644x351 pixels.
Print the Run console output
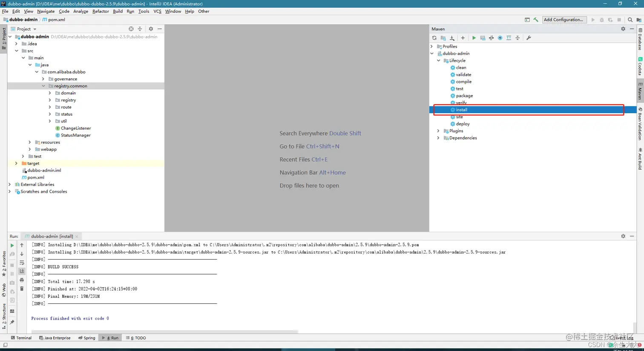pos(22,280)
